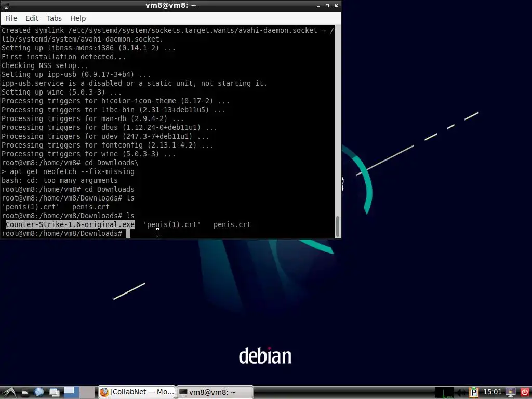Click the lock screen monitor icon

coord(510,393)
